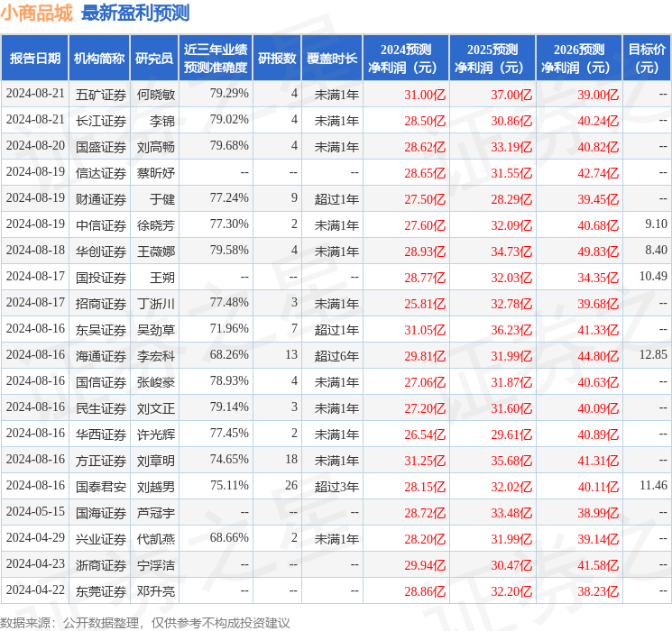
Task: Click 五矿证券 institution cell
Action: pyautogui.click(x=101, y=95)
